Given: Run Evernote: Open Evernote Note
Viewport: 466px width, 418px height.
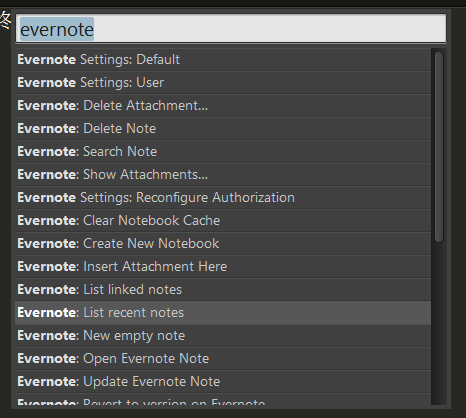Looking at the screenshot, I should 223,358.
